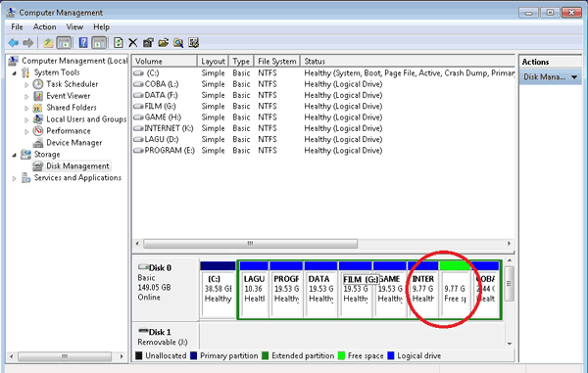This screenshot has width=588, height=373.
Task: Toggle the Show/Hide Action Pane icon
Action: point(99,43)
